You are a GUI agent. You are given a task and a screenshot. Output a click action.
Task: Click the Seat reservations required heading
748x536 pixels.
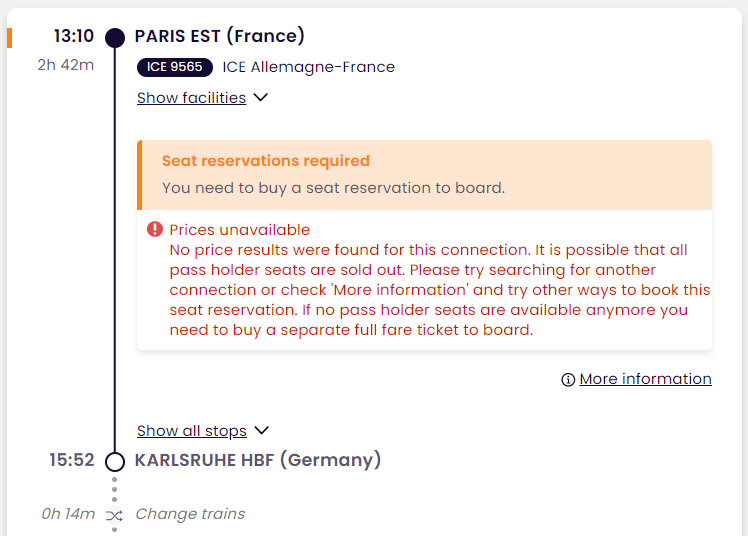[x=266, y=161]
